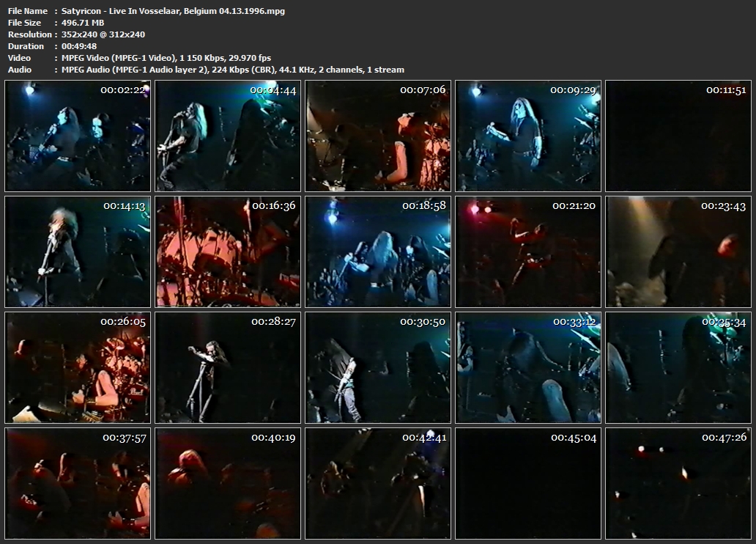Pick the thumbnail stamped 00:37:57

(x=78, y=484)
